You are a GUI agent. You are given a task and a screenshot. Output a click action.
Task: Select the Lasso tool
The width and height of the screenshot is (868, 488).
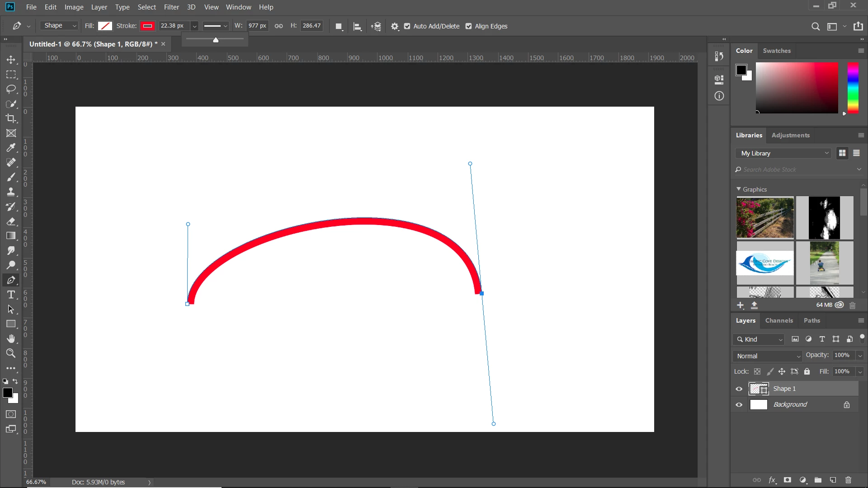(x=11, y=89)
